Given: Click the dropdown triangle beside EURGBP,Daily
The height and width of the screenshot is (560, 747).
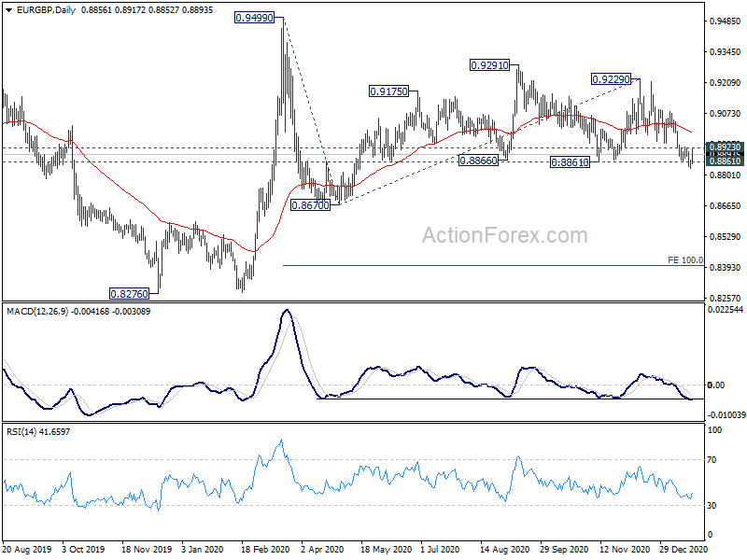Looking at the screenshot, I should (x=9, y=10).
